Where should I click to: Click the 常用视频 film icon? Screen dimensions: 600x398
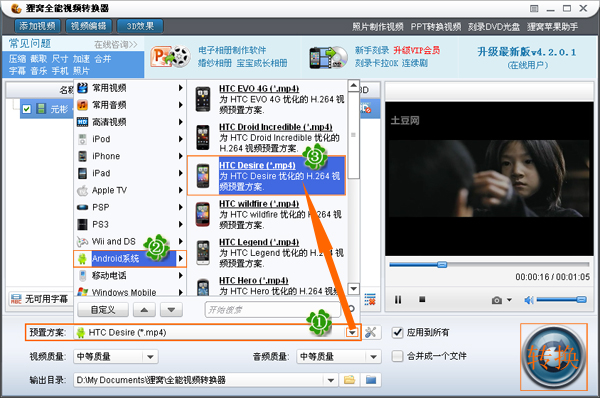(x=82, y=88)
